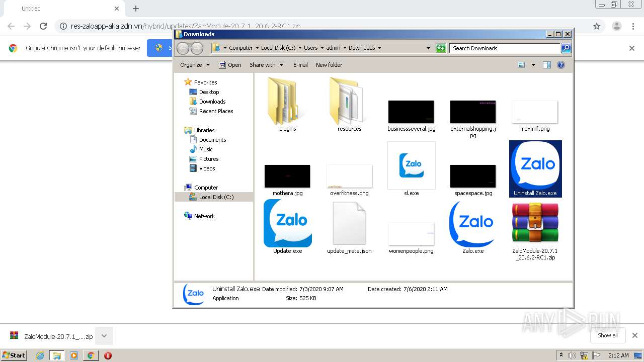Click Local Disk (C:) breadcrumb
The image size is (644, 362).
[x=278, y=48]
